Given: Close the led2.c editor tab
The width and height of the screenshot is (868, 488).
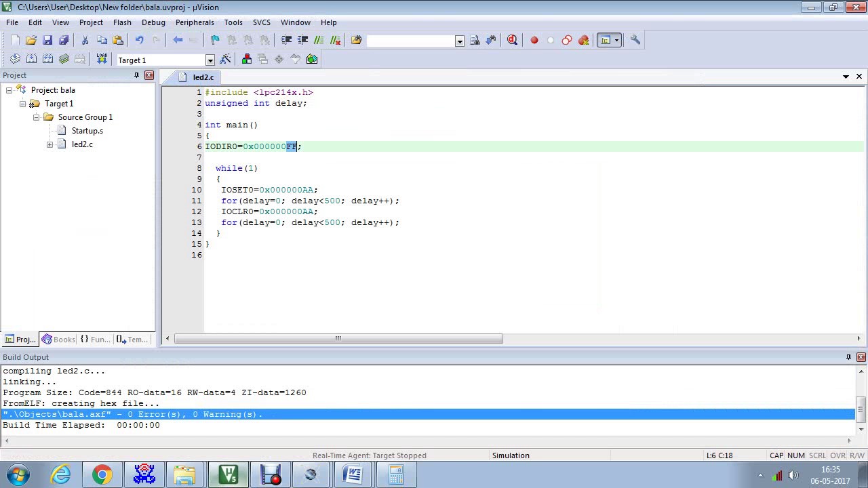Looking at the screenshot, I should tap(859, 77).
